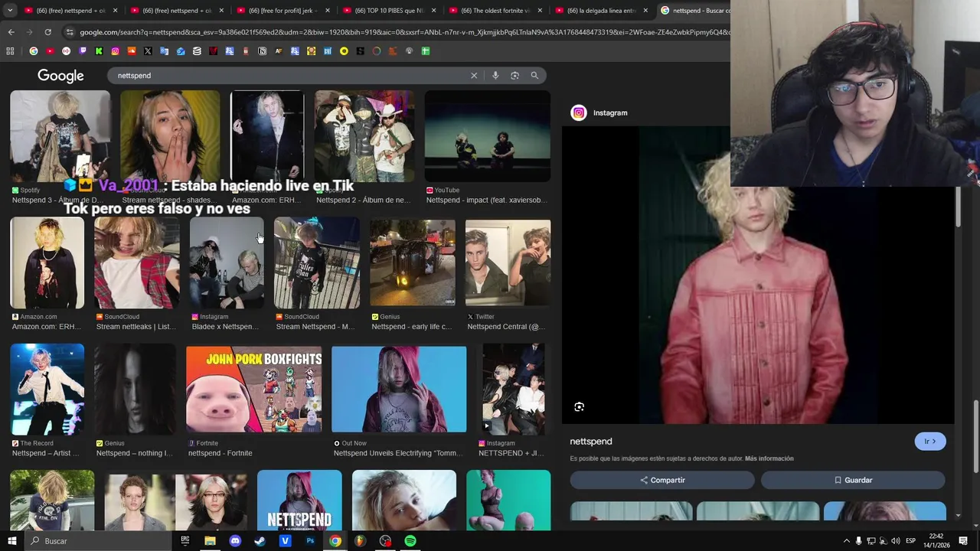Image resolution: width=980 pixels, height=551 pixels.
Task: Open the Twitch bookmark
Action: 83,51
